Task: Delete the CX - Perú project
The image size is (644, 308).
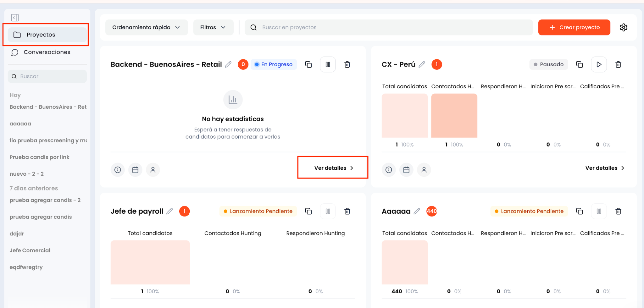Action: click(618, 64)
